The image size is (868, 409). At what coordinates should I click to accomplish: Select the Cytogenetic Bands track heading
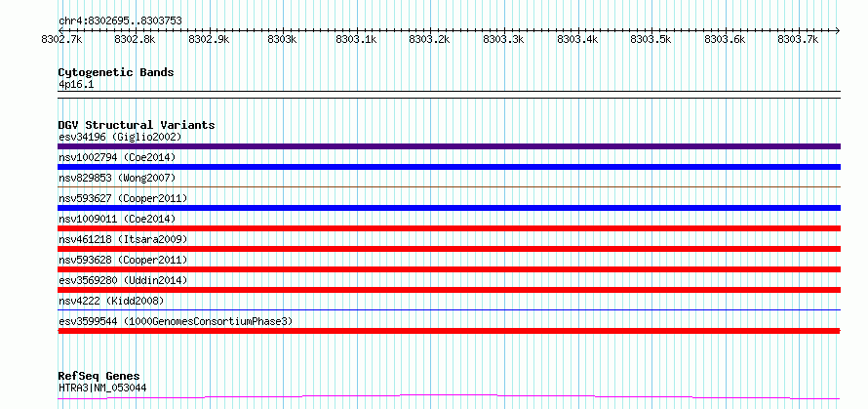116,72
